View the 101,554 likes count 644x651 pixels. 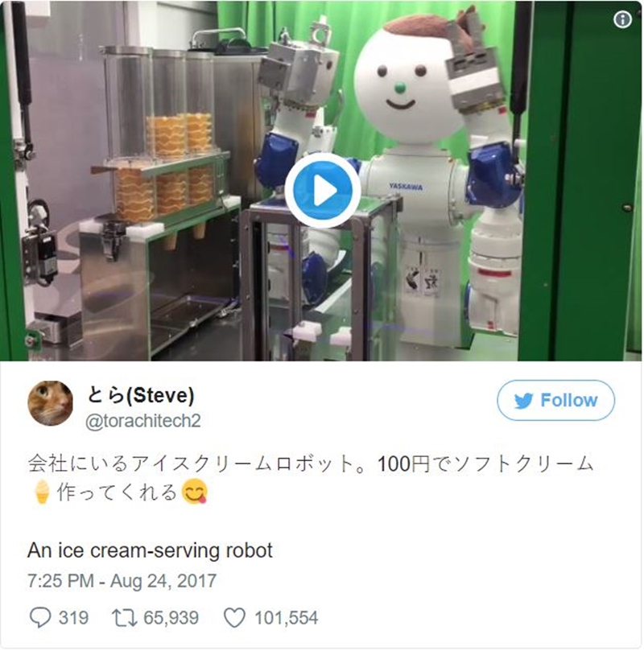tap(286, 618)
